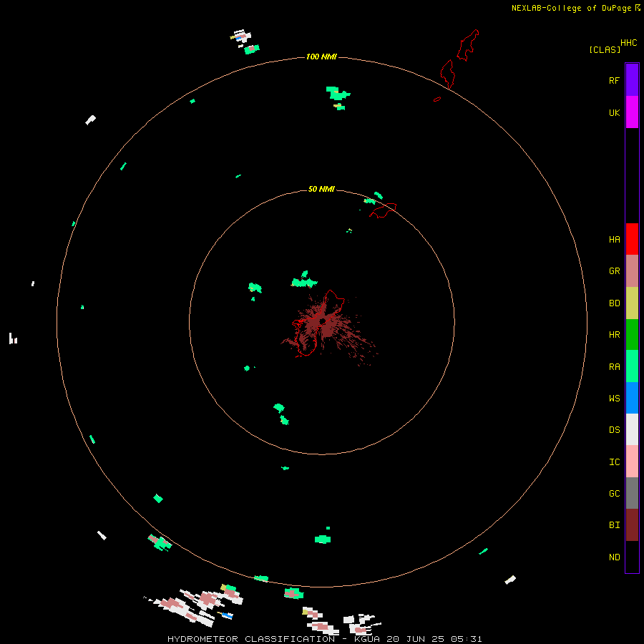This screenshot has width=644, height=644.
Task: Click the DS white legend swatch
Action: pos(632,429)
